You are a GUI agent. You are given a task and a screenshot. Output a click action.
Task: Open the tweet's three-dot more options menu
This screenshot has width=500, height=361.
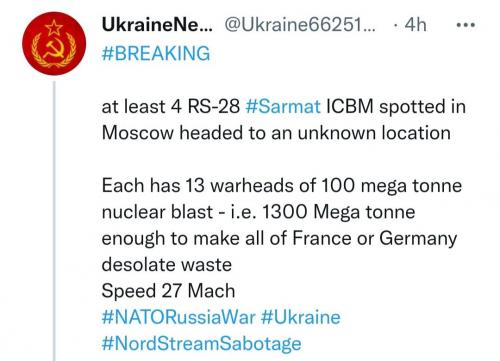(x=466, y=25)
